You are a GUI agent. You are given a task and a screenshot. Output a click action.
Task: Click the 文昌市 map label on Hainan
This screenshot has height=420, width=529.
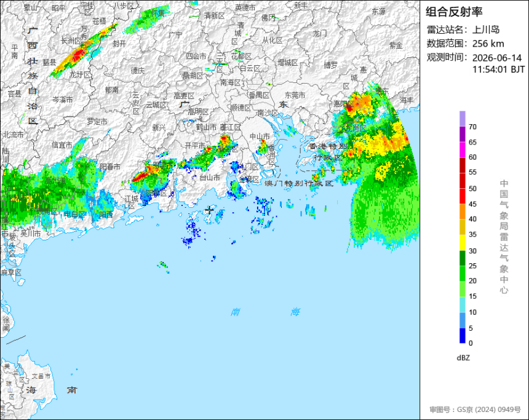coord(41,376)
